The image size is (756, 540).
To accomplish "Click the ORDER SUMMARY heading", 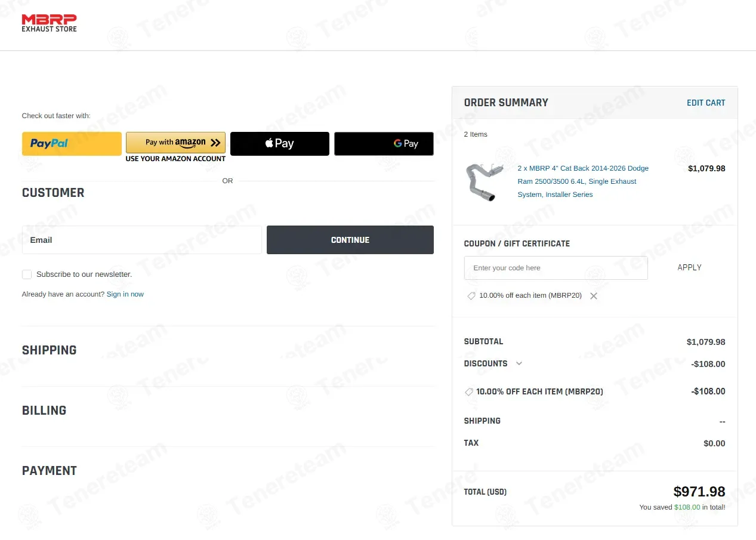I will pyautogui.click(x=506, y=103).
